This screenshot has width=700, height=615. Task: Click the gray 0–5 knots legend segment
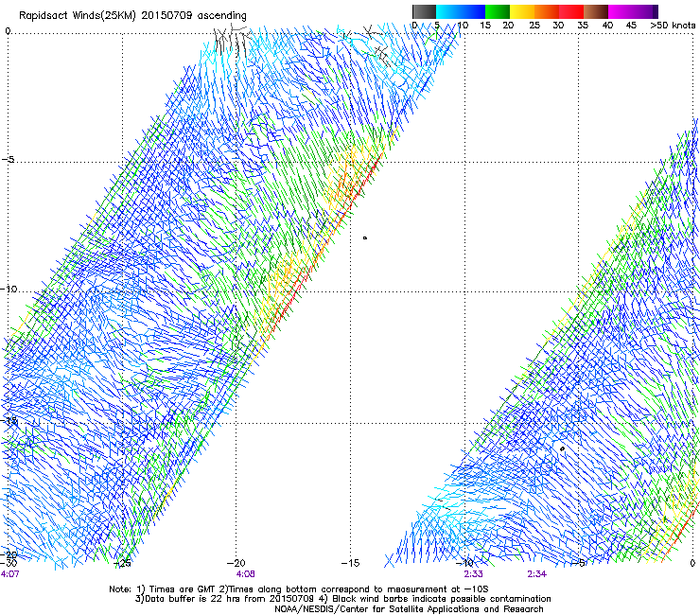click(x=424, y=11)
